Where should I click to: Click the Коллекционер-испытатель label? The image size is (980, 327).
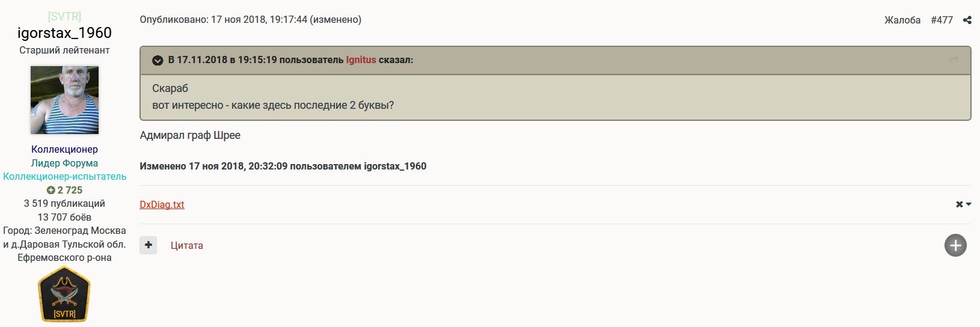64,176
